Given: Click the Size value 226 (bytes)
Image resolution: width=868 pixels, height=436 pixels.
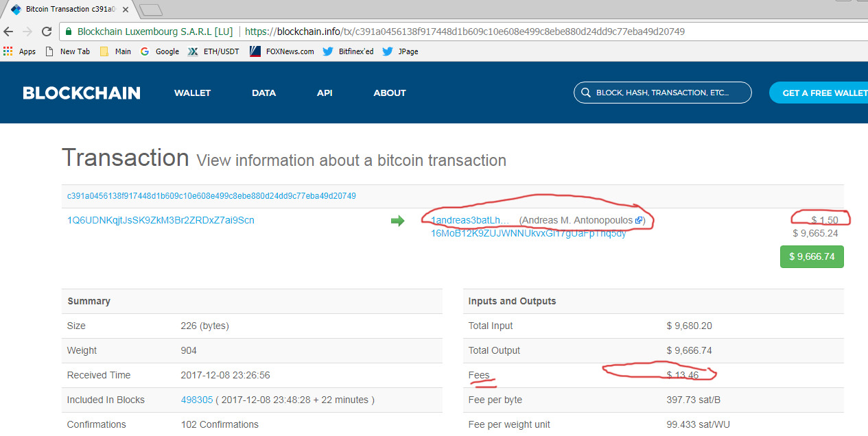Looking at the screenshot, I should [204, 326].
